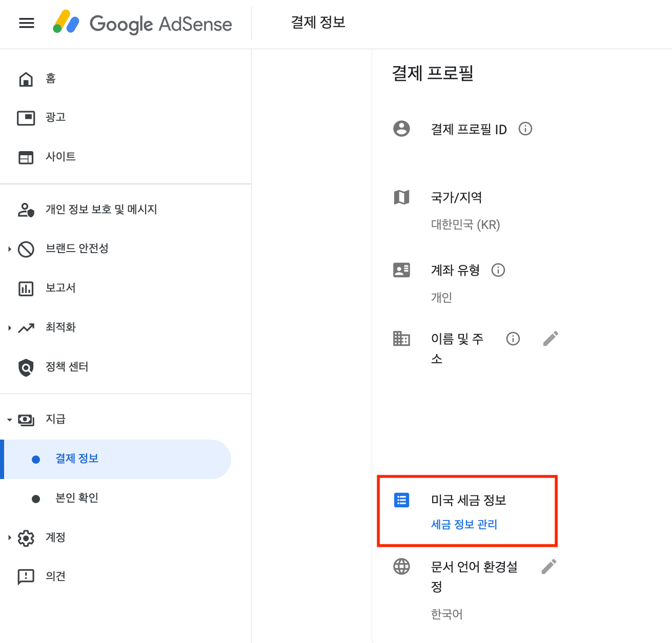Edit 이름 및 주소 using the pencil icon

pyautogui.click(x=551, y=338)
